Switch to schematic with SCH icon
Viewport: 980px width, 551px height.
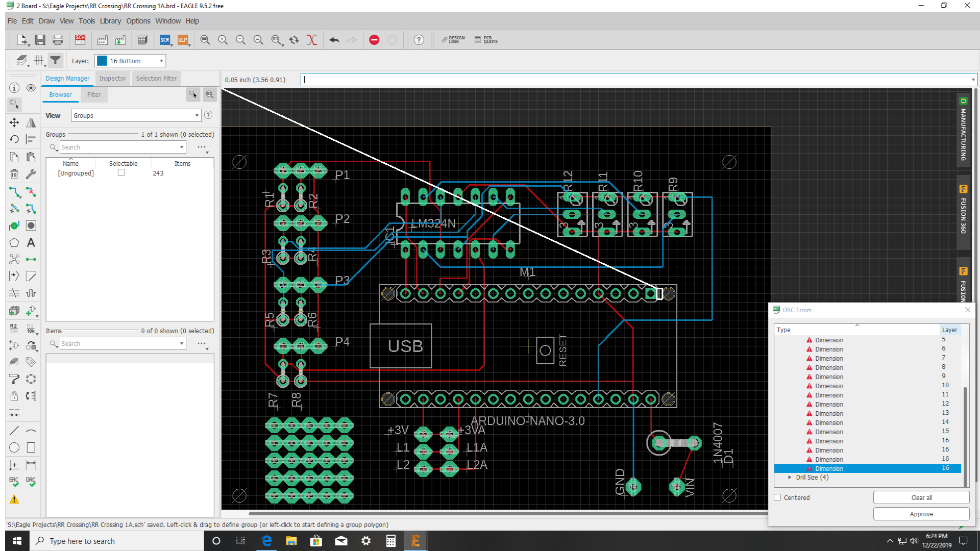(80, 40)
